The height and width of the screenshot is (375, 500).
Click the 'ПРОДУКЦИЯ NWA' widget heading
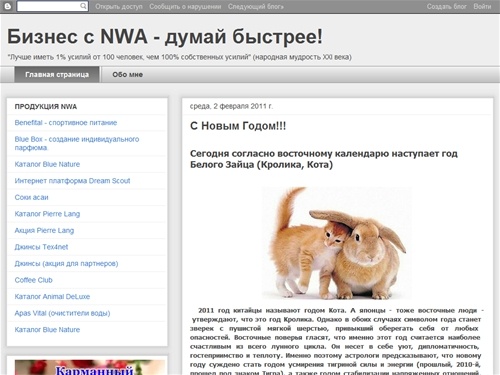46,107
